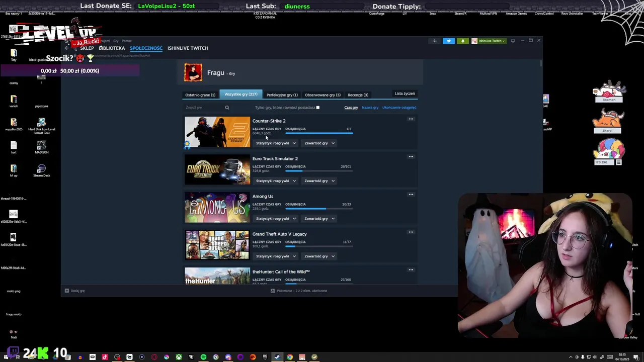The width and height of the screenshot is (644, 362).
Task: Click the Bosman sticker on right desktop
Action: (609, 92)
